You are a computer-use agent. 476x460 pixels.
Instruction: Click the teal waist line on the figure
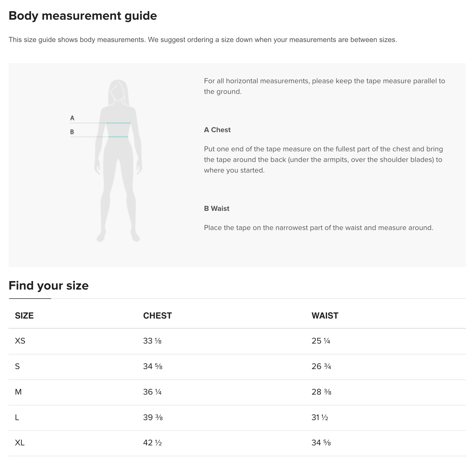(x=118, y=137)
